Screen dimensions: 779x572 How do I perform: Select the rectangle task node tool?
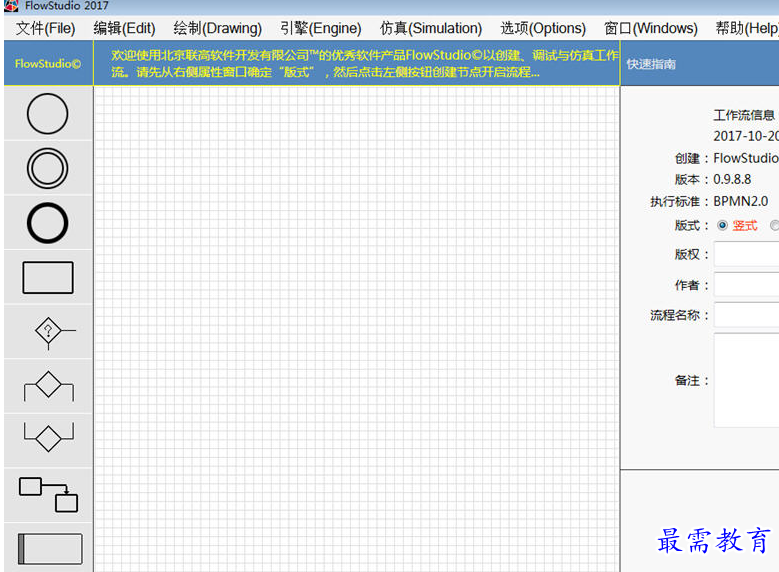48,277
